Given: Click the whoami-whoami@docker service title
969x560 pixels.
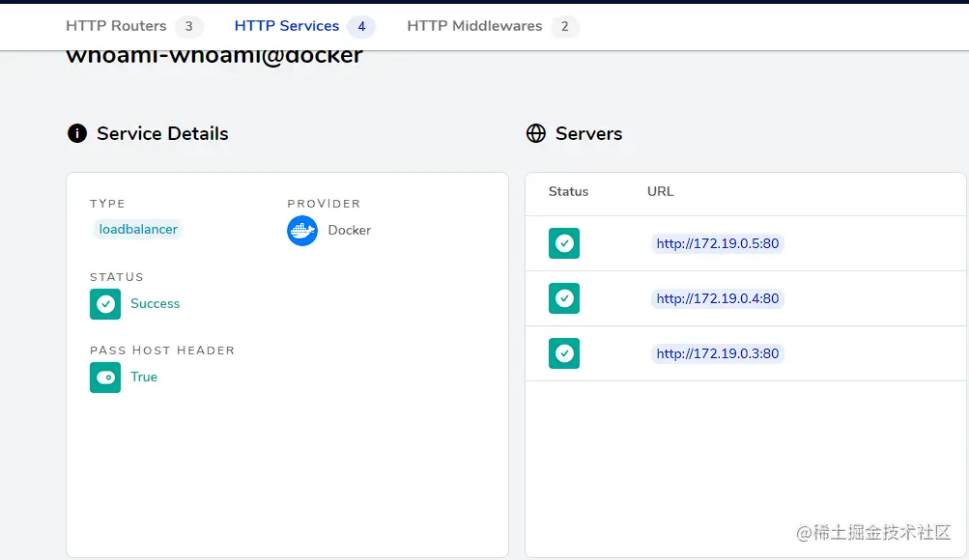Looking at the screenshot, I should click(212, 55).
